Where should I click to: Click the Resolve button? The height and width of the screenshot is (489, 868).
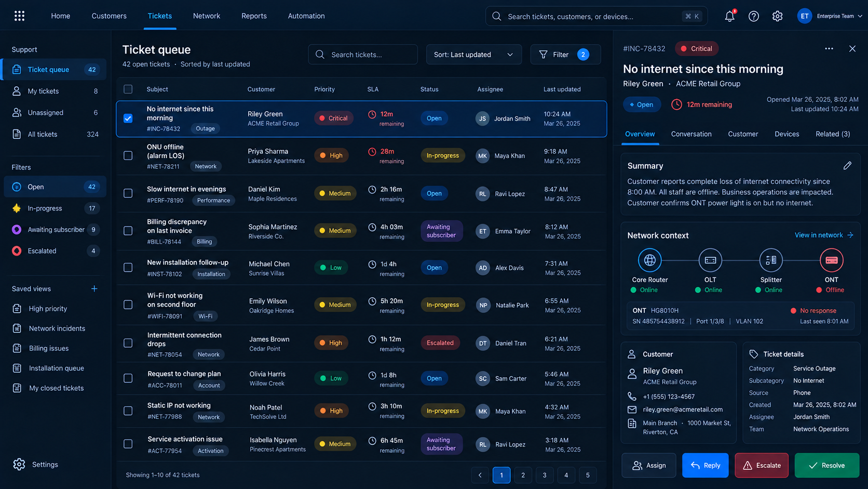827,465
